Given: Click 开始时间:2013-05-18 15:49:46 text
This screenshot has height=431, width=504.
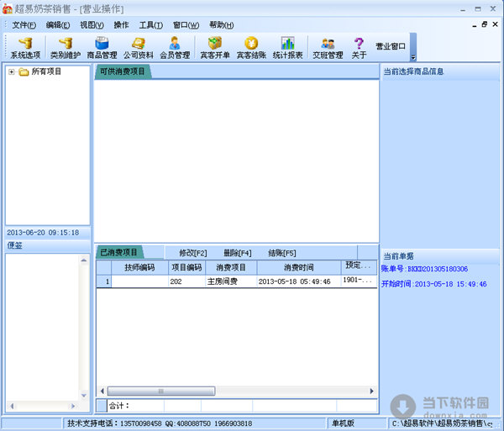Looking at the screenshot, I should coord(434,284).
